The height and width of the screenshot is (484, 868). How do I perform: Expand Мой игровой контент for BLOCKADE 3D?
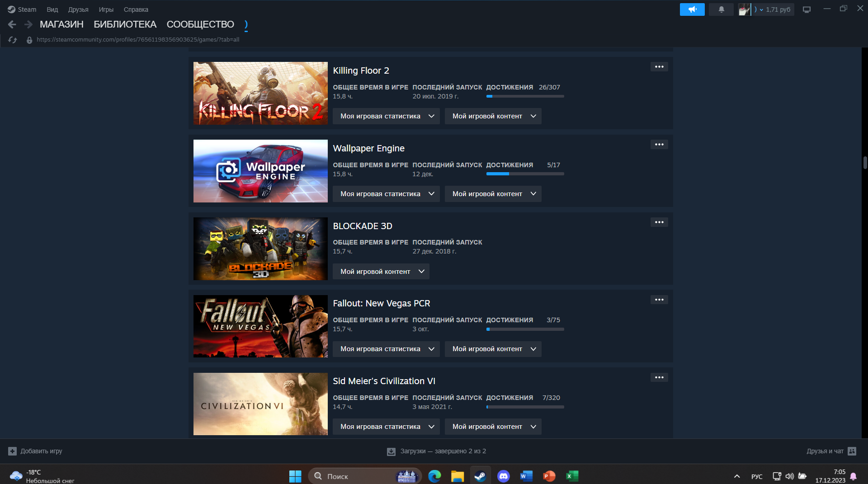pyautogui.click(x=381, y=272)
